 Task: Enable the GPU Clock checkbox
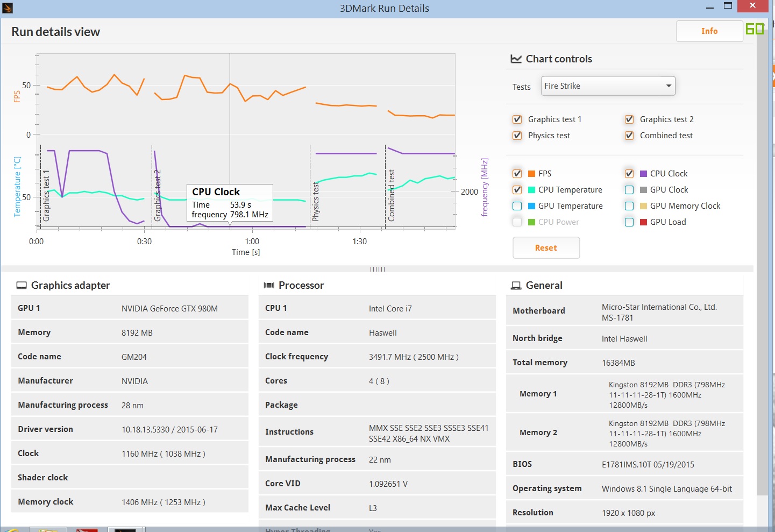tap(629, 190)
